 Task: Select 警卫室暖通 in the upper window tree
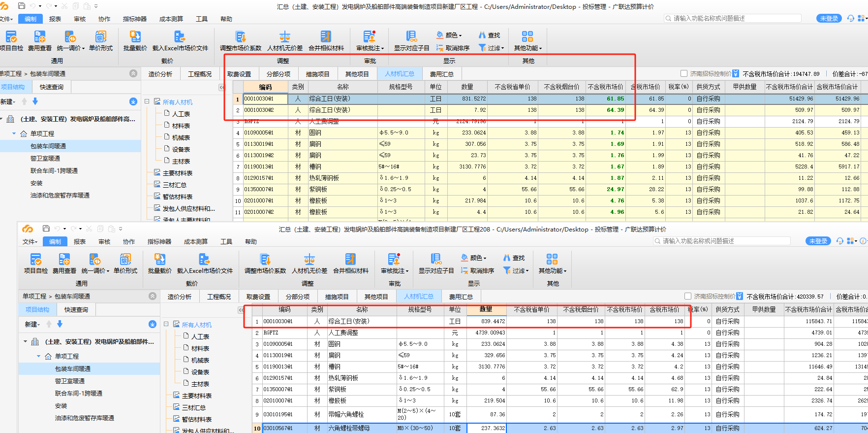(45, 158)
